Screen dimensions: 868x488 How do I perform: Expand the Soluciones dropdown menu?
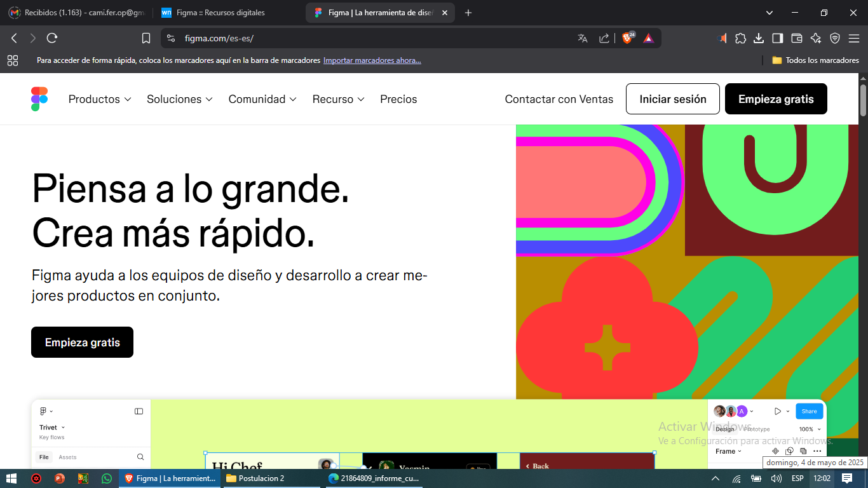[180, 99]
